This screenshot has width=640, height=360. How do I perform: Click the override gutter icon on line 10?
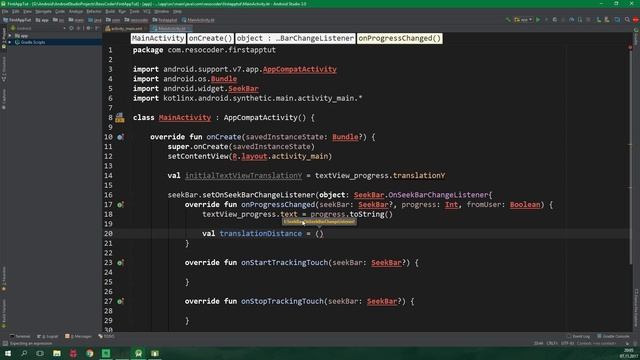[120, 137]
